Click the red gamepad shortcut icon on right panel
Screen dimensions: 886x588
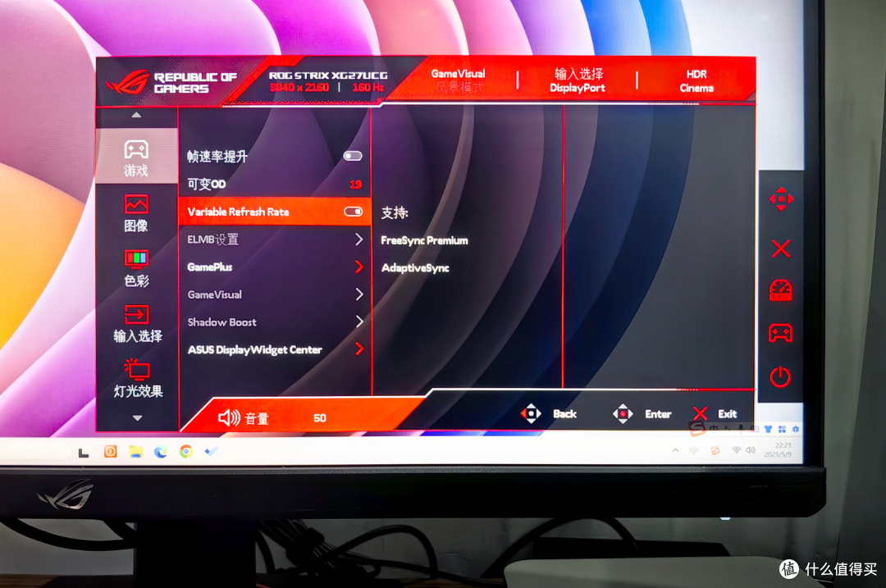coord(780,333)
